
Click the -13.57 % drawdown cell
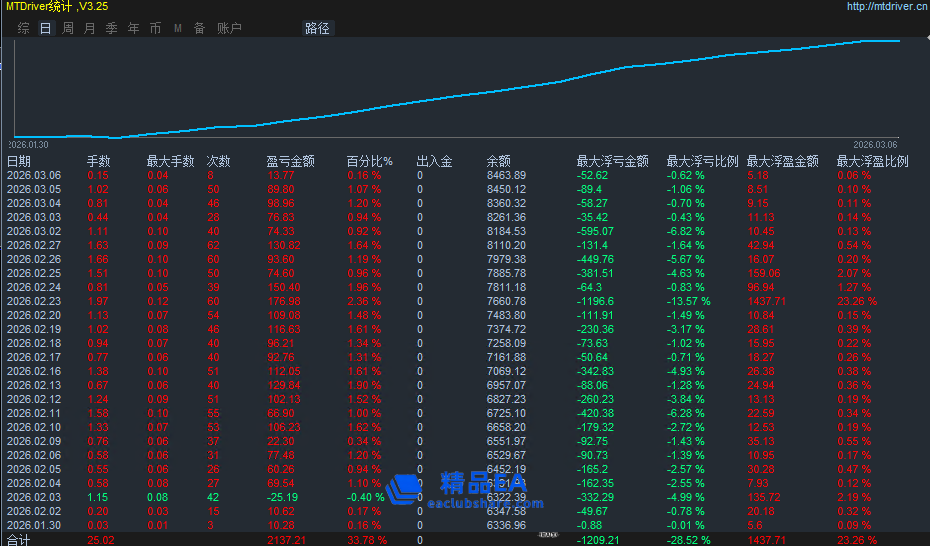(689, 301)
